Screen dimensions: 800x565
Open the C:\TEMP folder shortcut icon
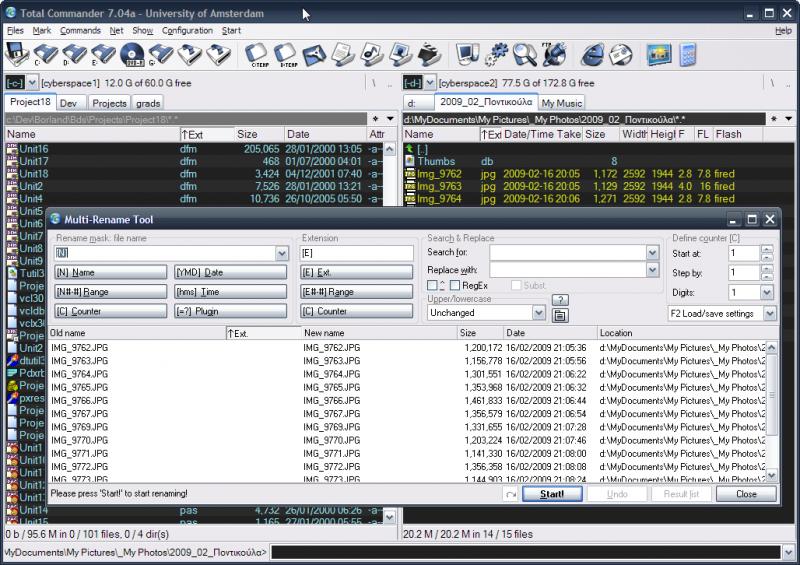coord(257,55)
